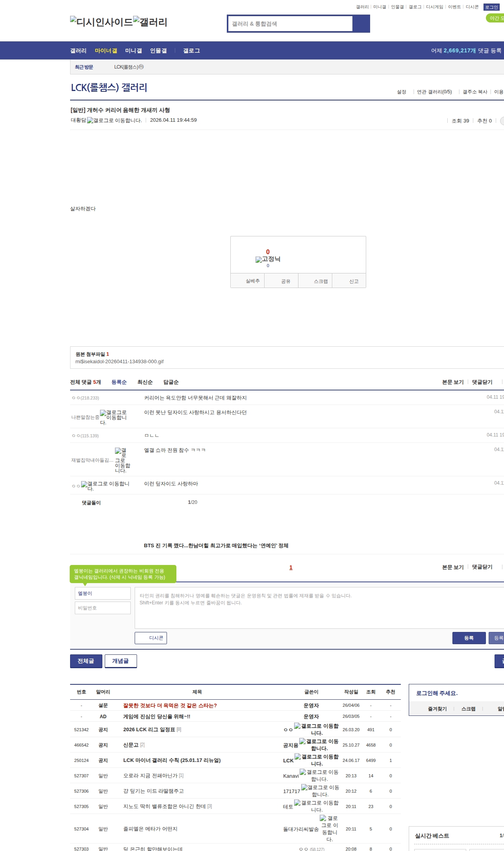
Task: Click the 로그인 button at top
Action: 491,7
